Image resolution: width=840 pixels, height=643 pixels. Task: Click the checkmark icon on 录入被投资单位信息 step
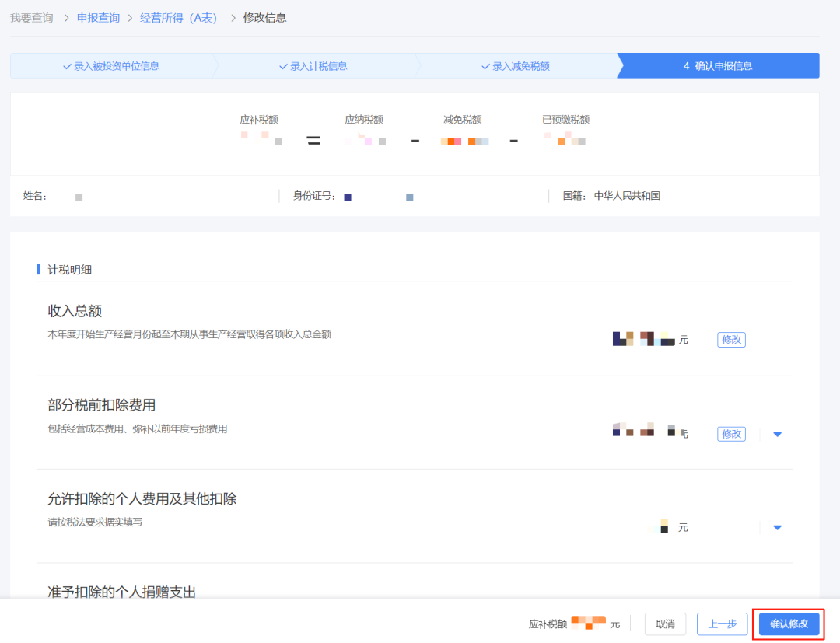(66, 65)
